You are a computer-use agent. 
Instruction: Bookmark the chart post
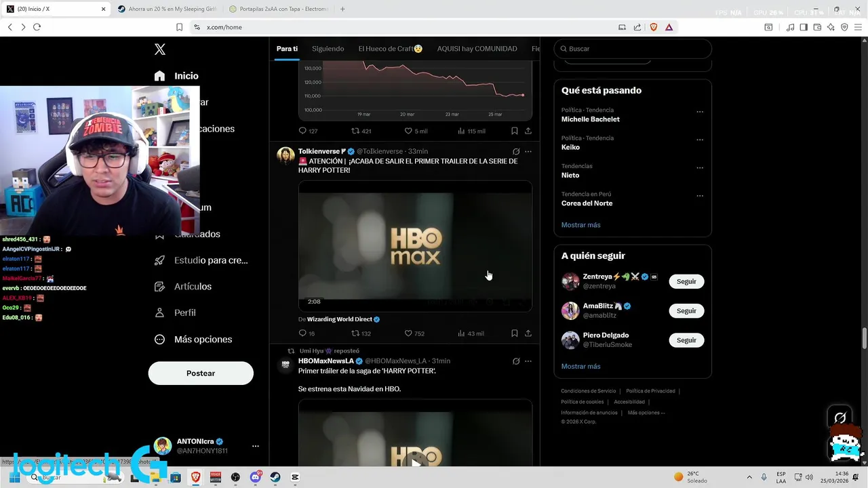[x=514, y=131]
